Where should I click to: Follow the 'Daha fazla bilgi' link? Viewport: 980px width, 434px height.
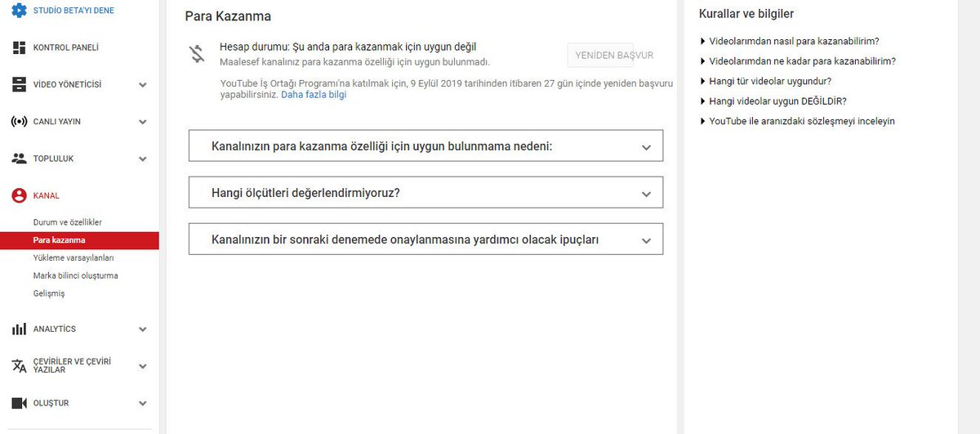click(314, 95)
